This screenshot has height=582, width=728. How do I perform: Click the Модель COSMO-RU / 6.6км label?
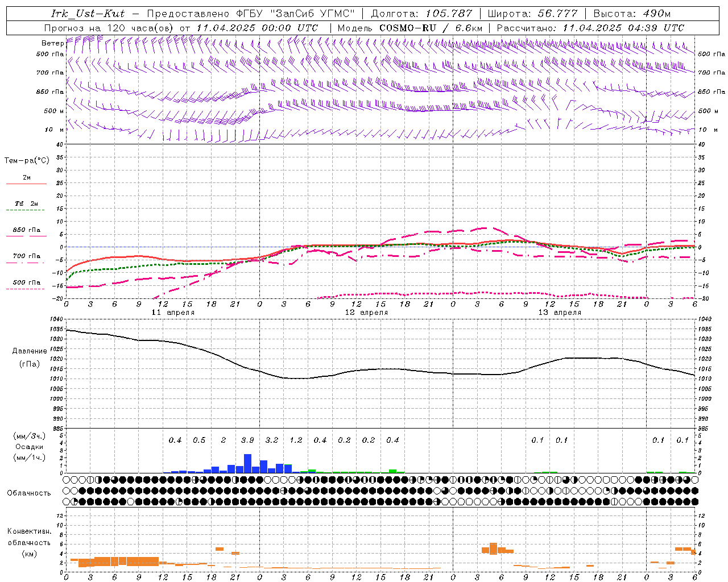[410, 28]
